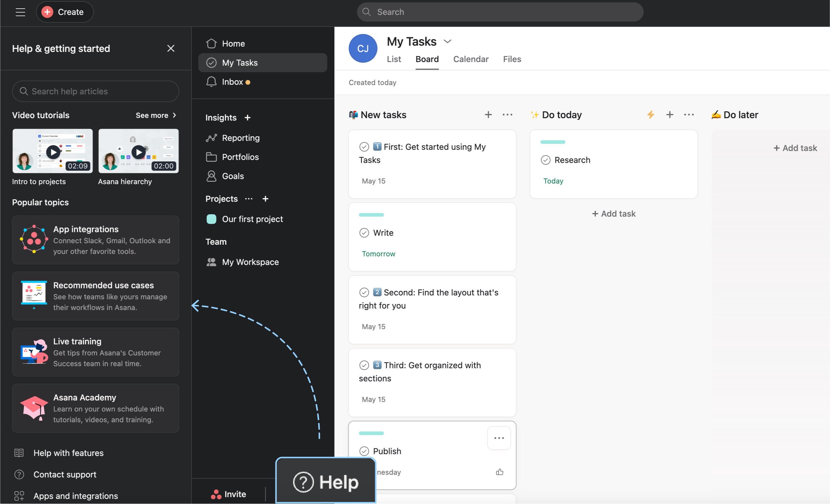
Task: Open New tasks column more options
Action: tap(507, 115)
